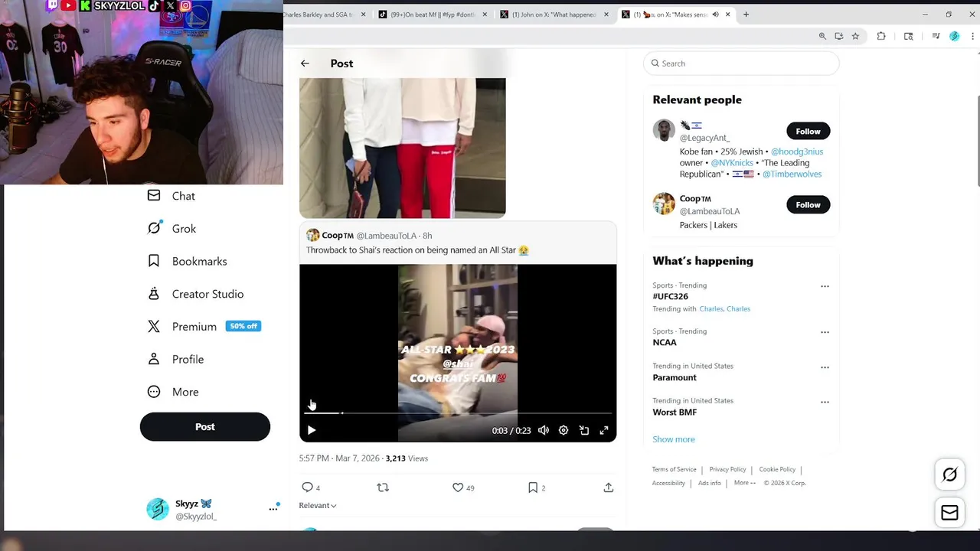Open Creator Studio from the sidebar
Image resolution: width=980 pixels, height=551 pixels.
195,294
